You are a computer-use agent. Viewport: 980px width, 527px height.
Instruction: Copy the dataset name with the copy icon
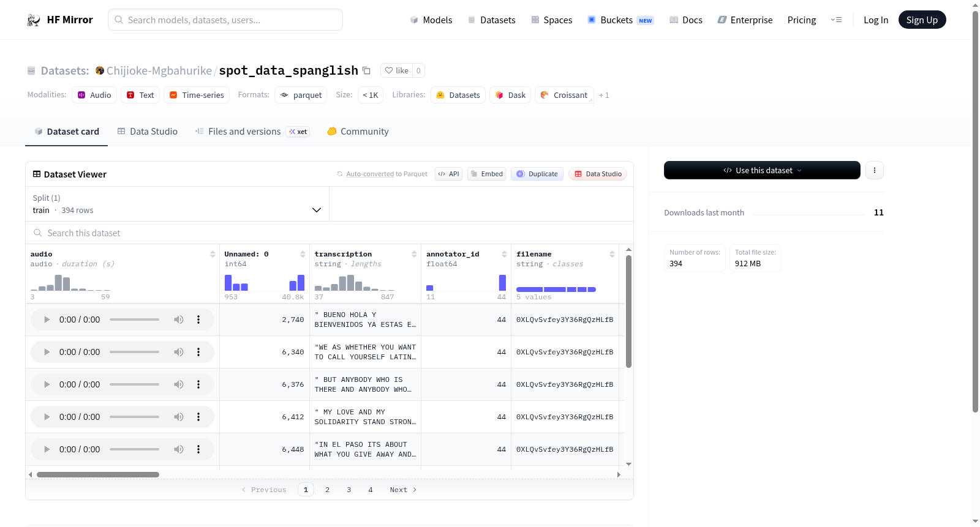366,70
